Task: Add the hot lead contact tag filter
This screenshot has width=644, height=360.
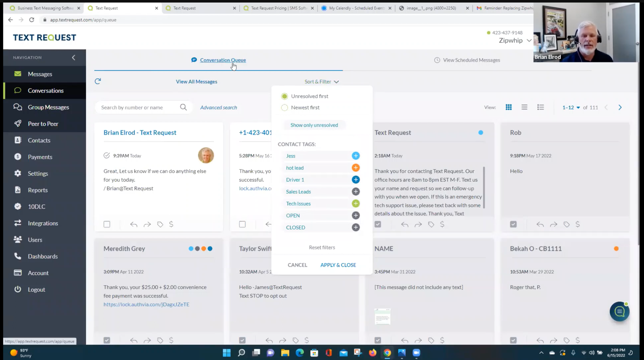Action: click(356, 167)
